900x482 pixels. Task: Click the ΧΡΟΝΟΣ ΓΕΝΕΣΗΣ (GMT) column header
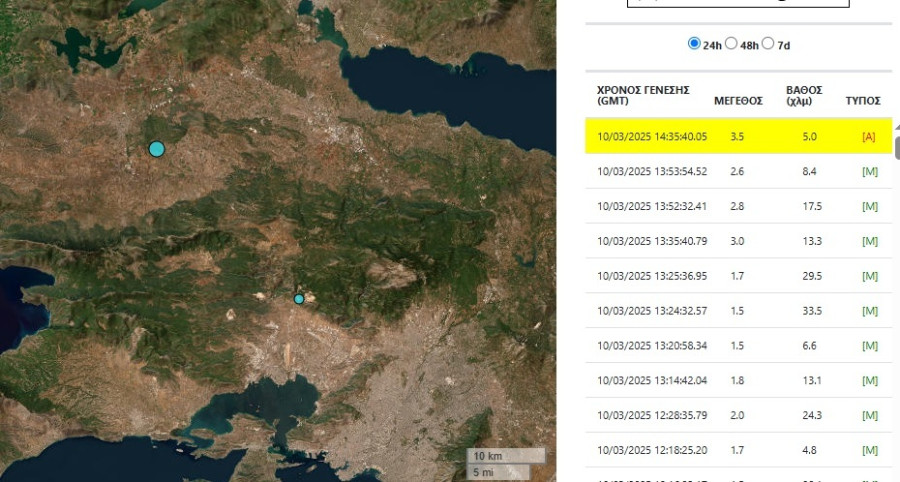[x=643, y=95]
